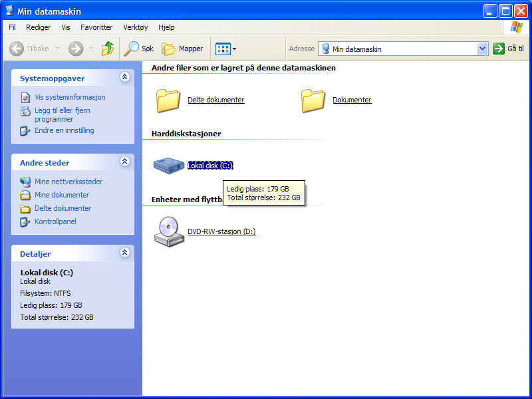Open the Fil menu
Screen dimensions: 532x399
click(x=12, y=27)
